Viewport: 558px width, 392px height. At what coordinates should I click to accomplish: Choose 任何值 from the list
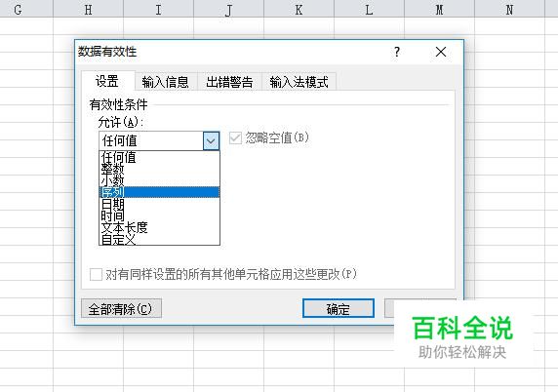point(159,157)
